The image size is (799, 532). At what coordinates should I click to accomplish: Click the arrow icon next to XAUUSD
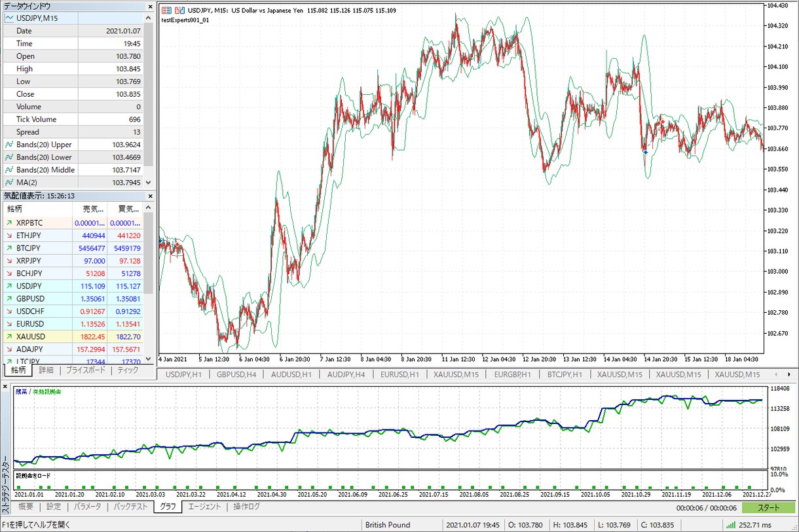[x=9, y=336]
